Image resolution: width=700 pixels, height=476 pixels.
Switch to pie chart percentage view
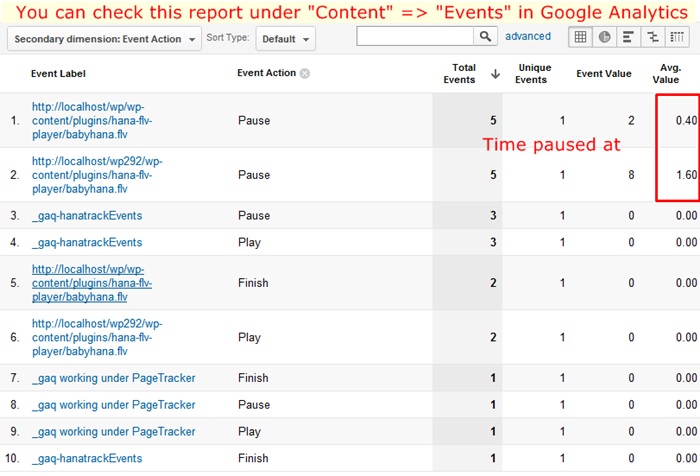point(605,37)
